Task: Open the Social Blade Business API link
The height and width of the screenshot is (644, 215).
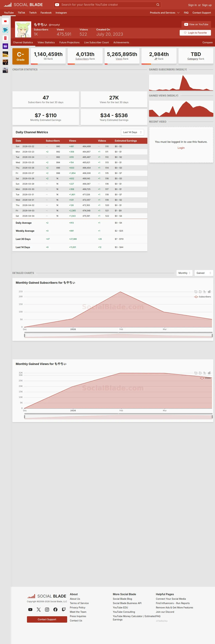Action: pyautogui.click(x=127, y=603)
